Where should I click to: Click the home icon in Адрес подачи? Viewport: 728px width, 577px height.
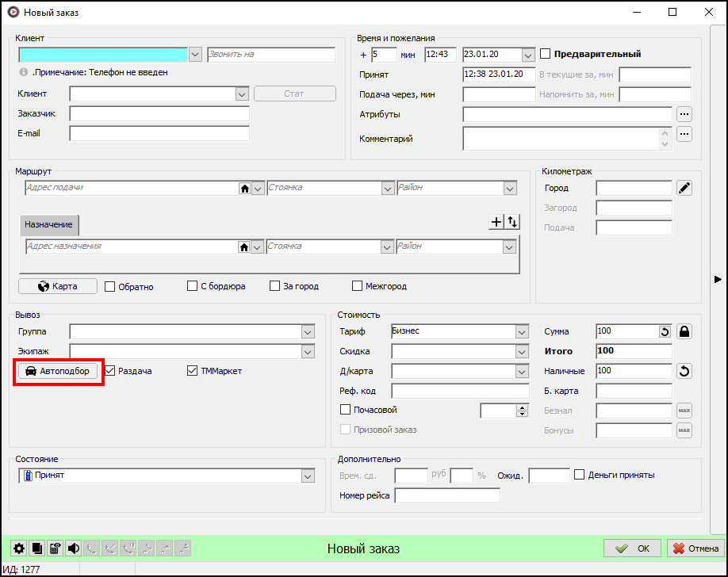point(245,189)
